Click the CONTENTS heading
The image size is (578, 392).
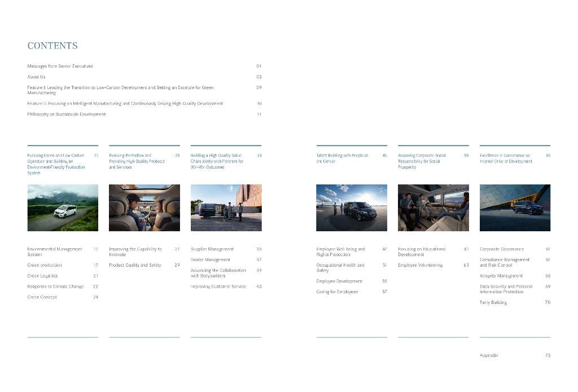(52, 46)
